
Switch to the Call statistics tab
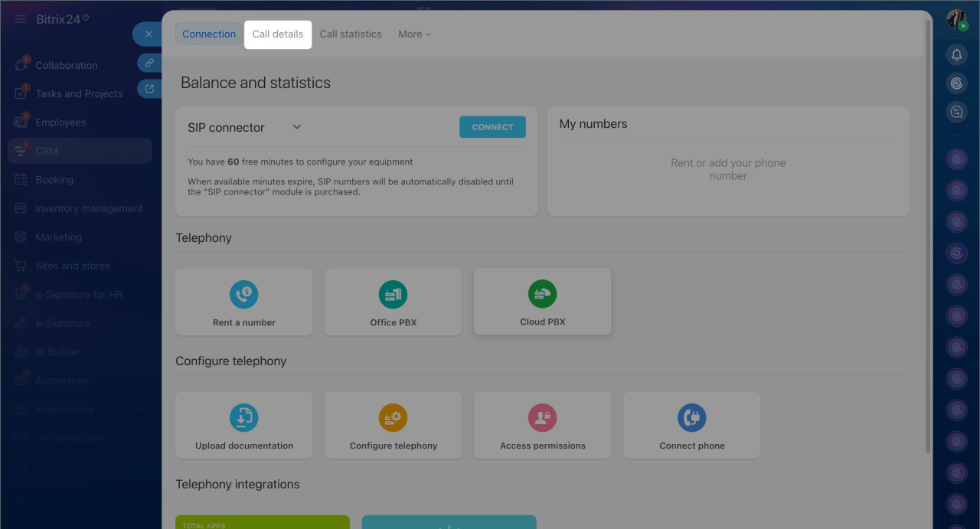tap(351, 34)
